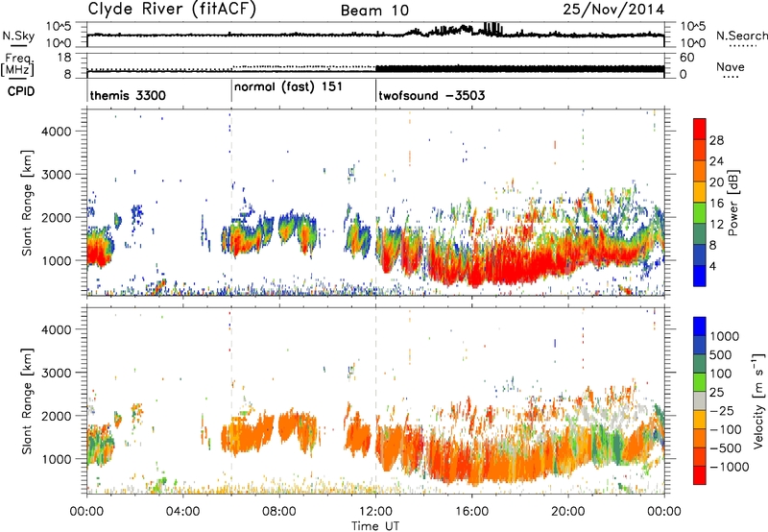The image size is (768, 532).
Task: Click the '28' tick on the Power scale
Action: click(x=716, y=140)
